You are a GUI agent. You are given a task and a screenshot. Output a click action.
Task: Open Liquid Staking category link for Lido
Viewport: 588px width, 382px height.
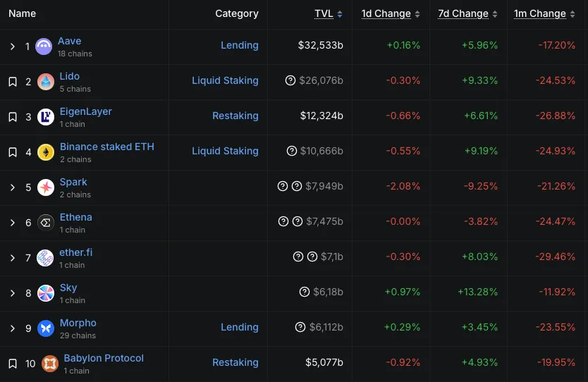[225, 81]
